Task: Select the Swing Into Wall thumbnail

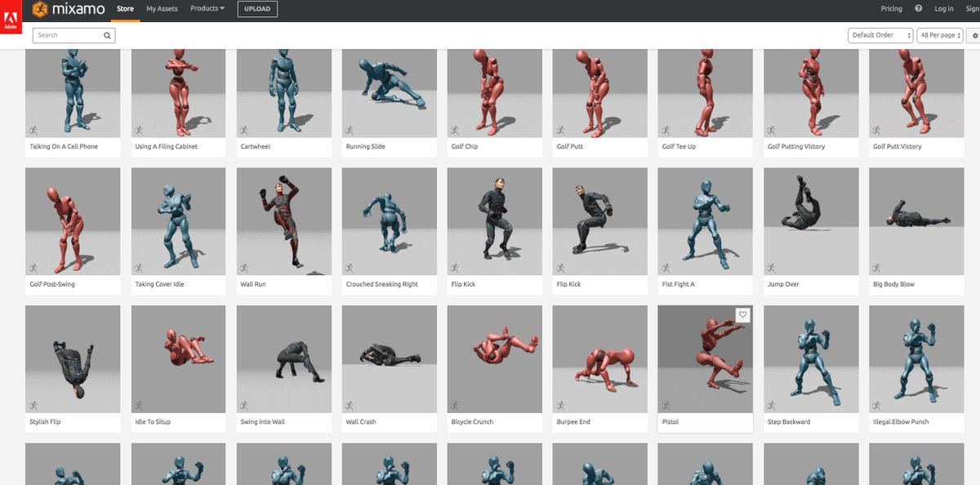Action: 284,358
